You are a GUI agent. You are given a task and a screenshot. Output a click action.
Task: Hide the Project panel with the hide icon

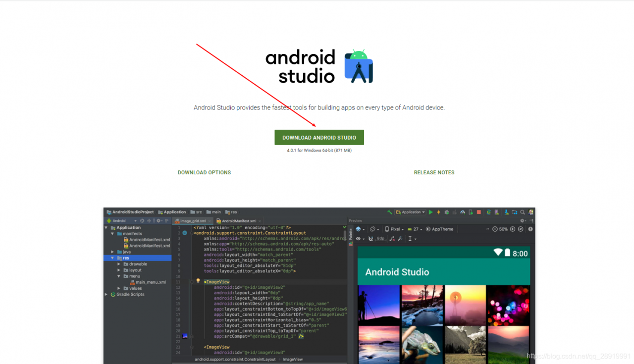(x=167, y=221)
